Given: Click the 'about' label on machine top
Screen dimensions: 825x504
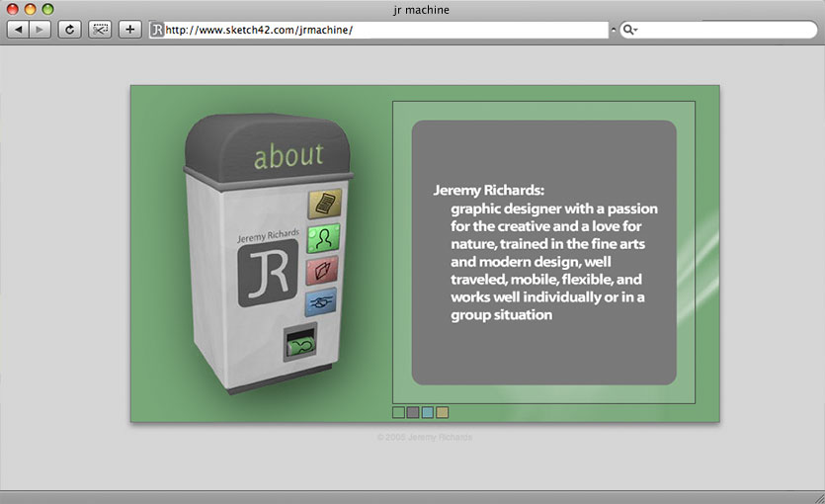Looking at the screenshot, I should click(289, 156).
